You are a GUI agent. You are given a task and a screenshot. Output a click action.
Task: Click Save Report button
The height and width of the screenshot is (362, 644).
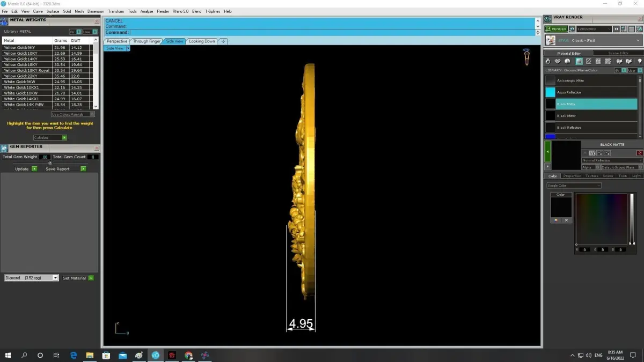point(65,169)
